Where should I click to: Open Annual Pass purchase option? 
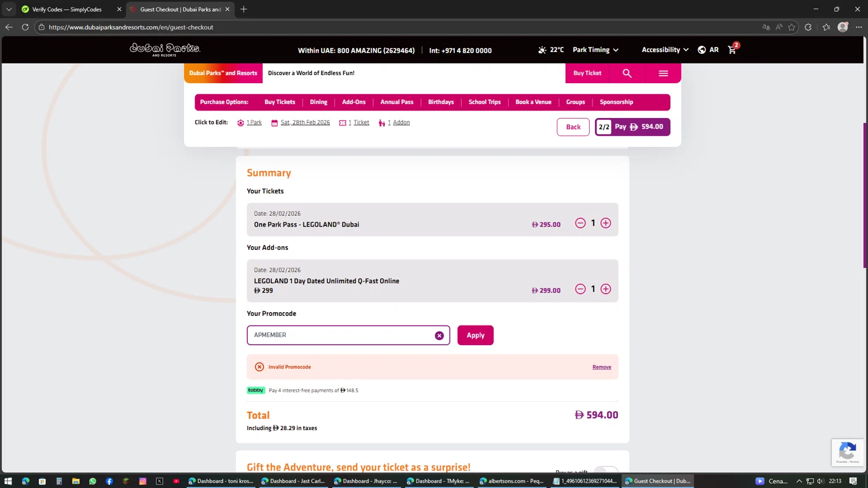[397, 102]
